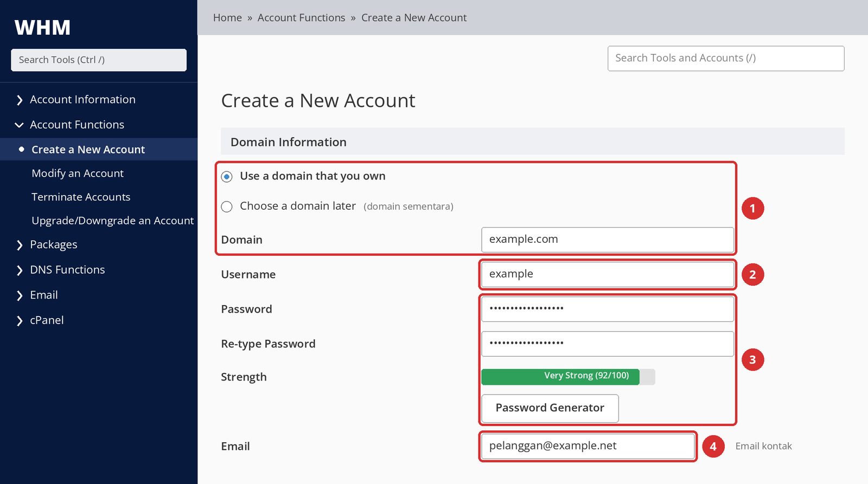Click the Password Generator button
The height and width of the screenshot is (484, 868).
(550, 408)
